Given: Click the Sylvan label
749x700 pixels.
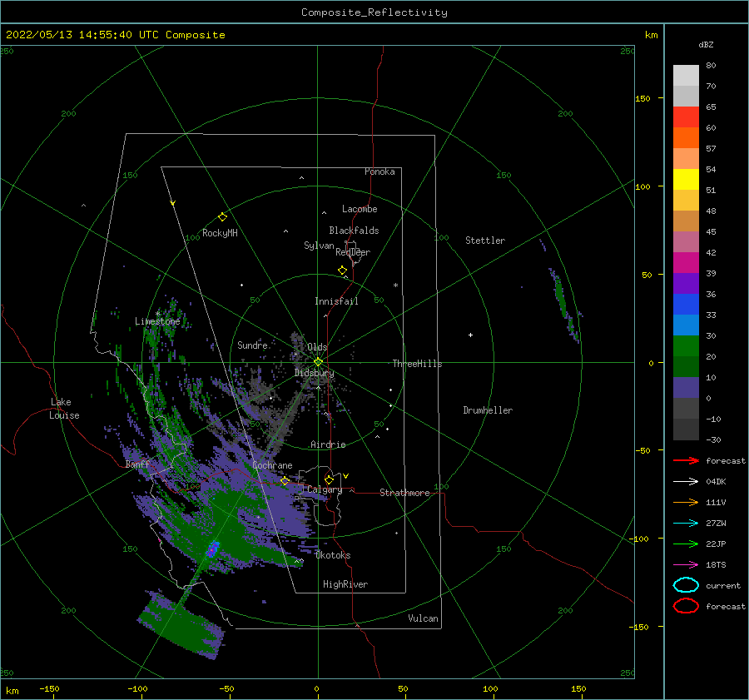Looking at the screenshot, I should 319,246.
